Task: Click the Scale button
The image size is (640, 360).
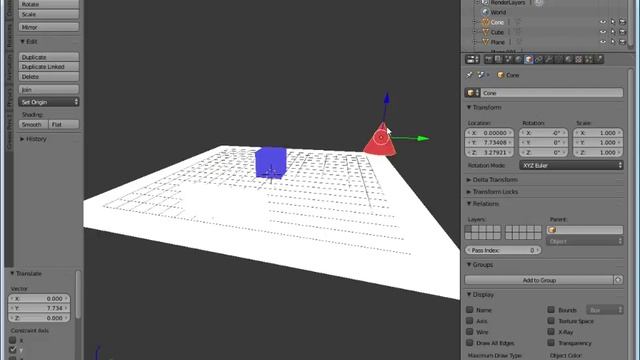Action: click(49, 14)
